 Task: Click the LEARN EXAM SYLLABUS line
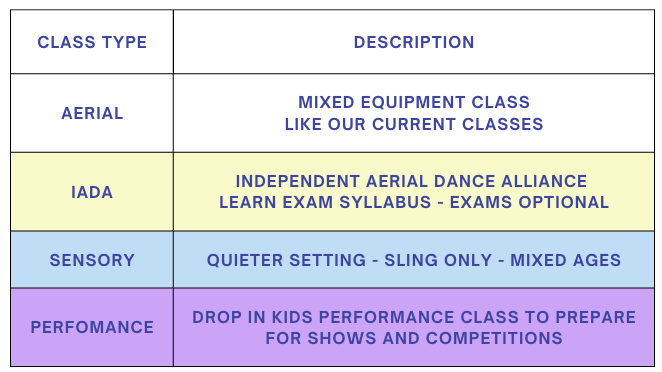coord(414,202)
